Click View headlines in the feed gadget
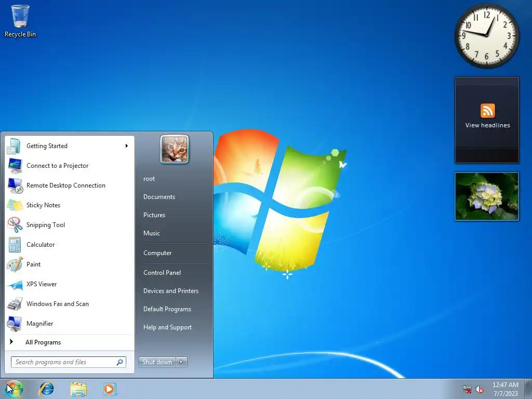Image resolution: width=532 pixels, height=399 pixels. point(487,125)
